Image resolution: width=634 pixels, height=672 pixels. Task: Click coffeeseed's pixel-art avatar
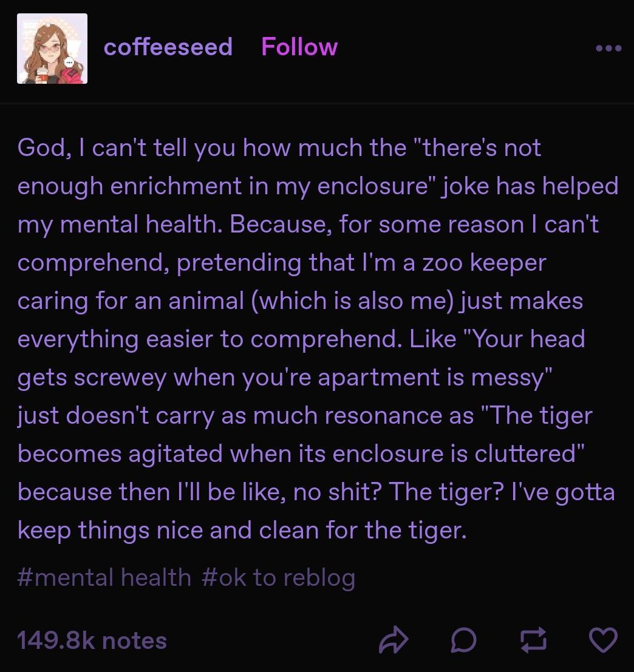click(52, 49)
